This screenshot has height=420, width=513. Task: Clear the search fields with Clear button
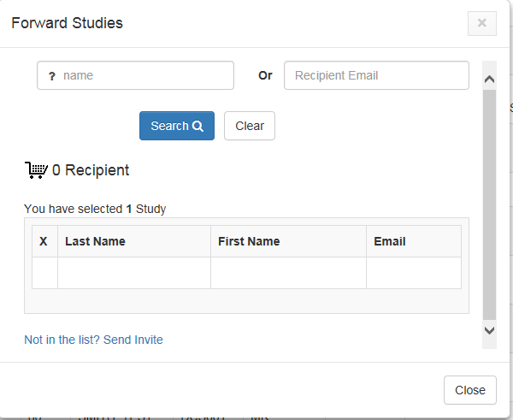pos(250,126)
